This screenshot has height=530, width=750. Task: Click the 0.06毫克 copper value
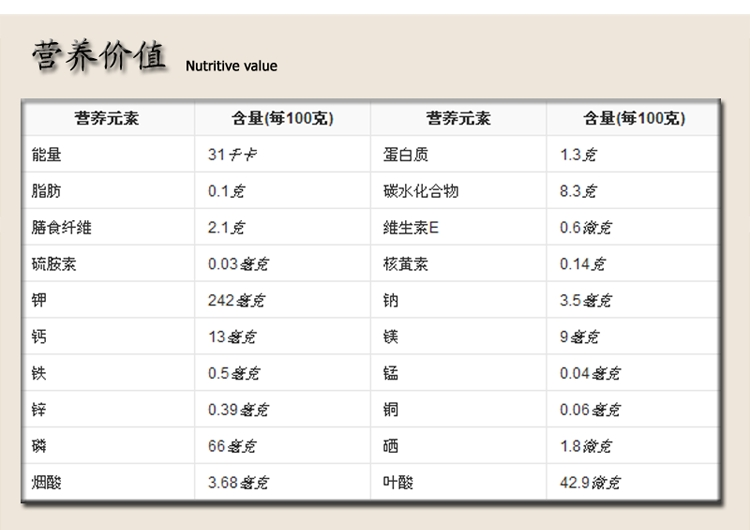click(x=590, y=409)
